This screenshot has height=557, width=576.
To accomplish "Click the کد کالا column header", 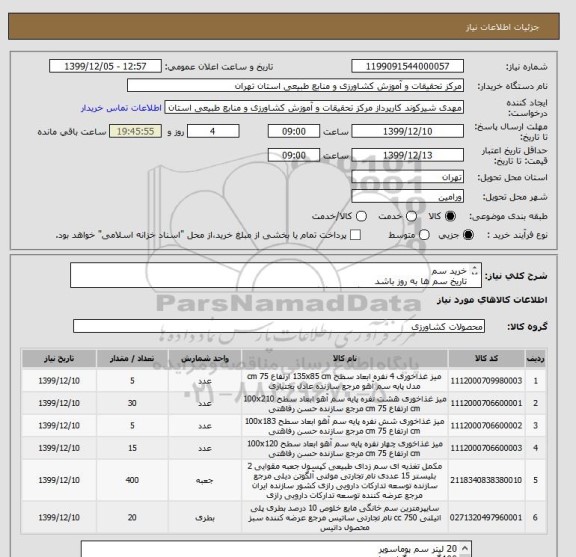I will coord(486,359).
